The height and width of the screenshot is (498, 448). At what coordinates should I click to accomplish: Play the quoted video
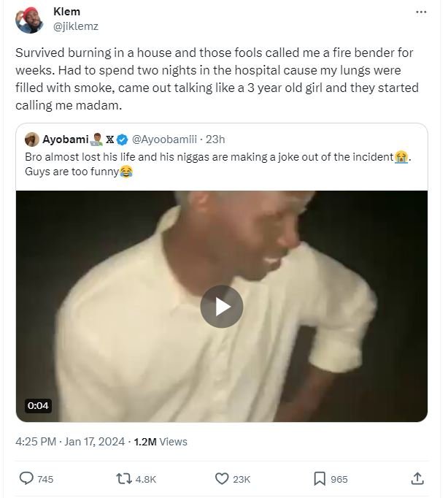tap(222, 306)
